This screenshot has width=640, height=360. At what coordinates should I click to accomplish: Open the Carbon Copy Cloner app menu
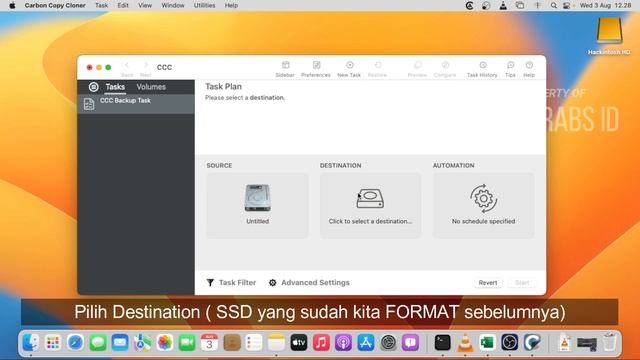55,5
